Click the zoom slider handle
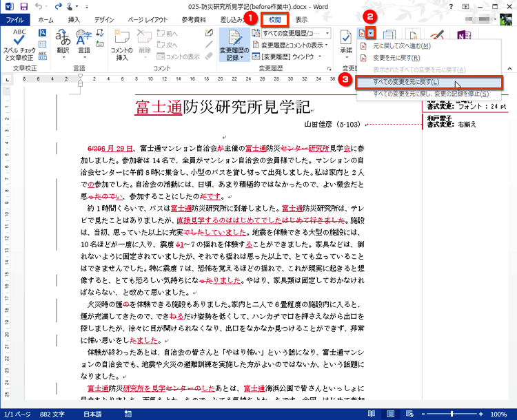Screen dimensions: 517x420 click(x=452, y=414)
